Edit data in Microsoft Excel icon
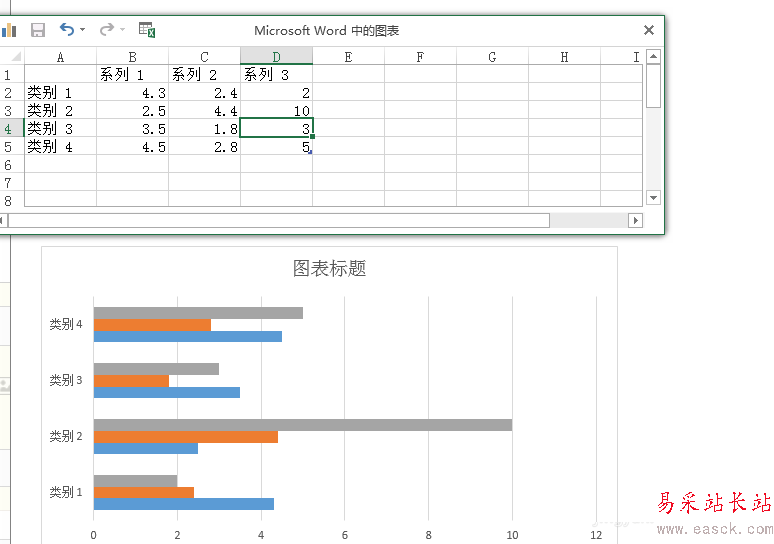This screenshot has height=544, width=774. pyautogui.click(x=147, y=30)
